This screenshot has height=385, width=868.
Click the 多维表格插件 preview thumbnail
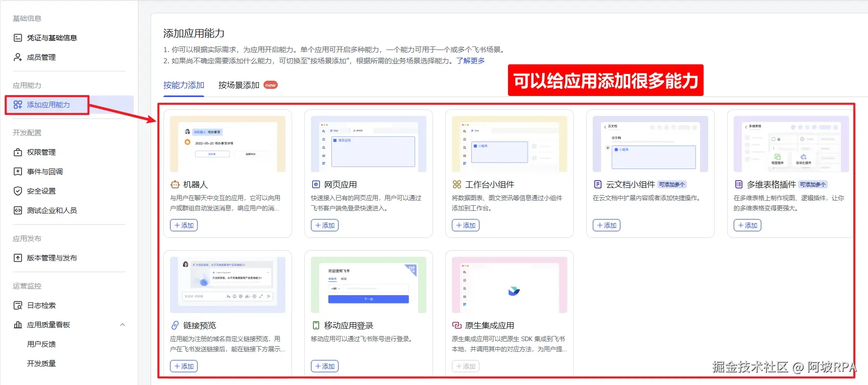coord(791,144)
